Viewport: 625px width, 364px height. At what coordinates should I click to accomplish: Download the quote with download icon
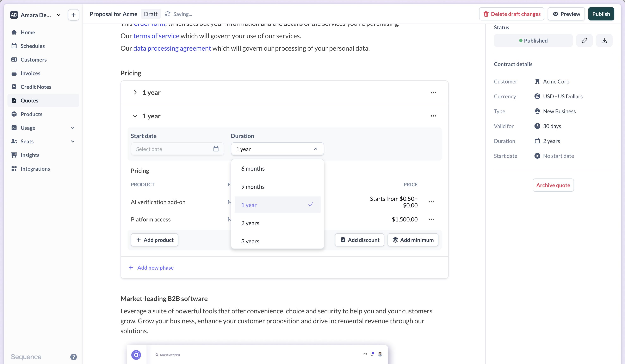point(604,40)
